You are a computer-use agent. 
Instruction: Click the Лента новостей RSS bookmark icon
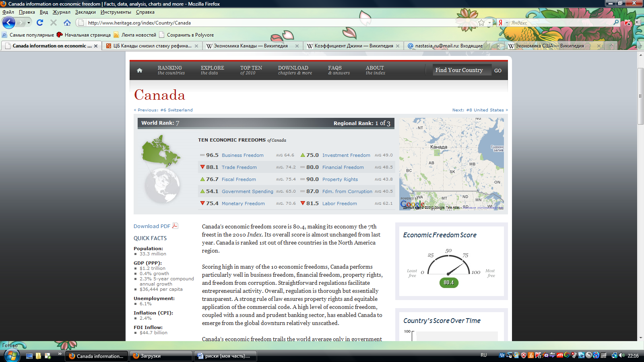[x=116, y=35]
